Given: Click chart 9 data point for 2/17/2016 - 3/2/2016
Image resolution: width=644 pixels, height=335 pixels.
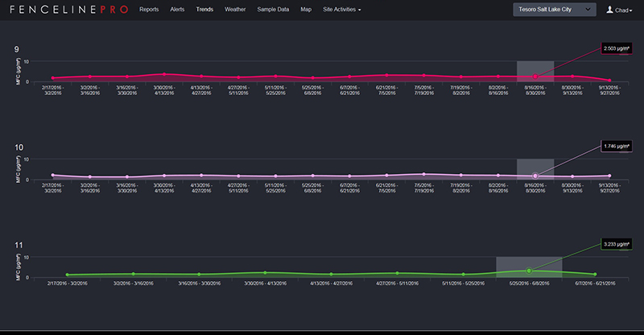Looking at the screenshot, I should pyautogui.click(x=53, y=77).
